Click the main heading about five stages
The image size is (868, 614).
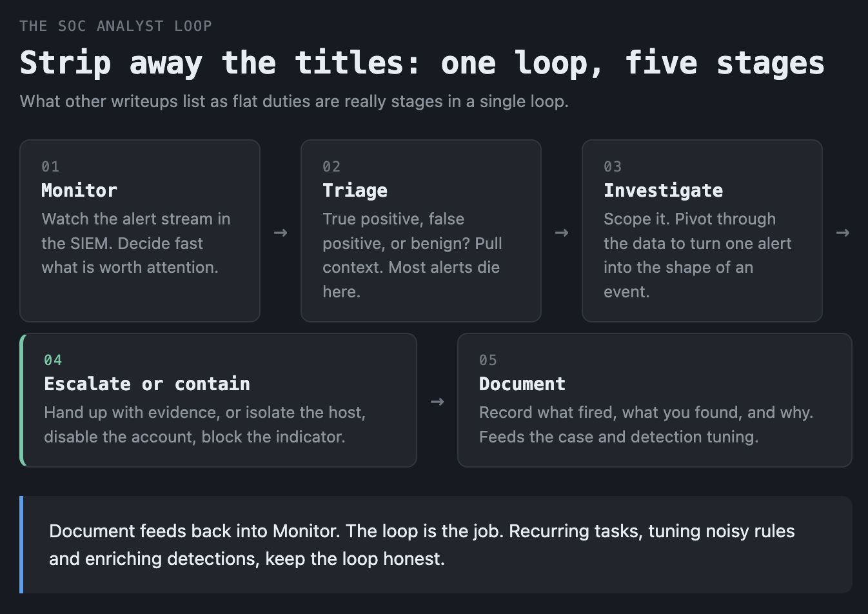click(422, 63)
